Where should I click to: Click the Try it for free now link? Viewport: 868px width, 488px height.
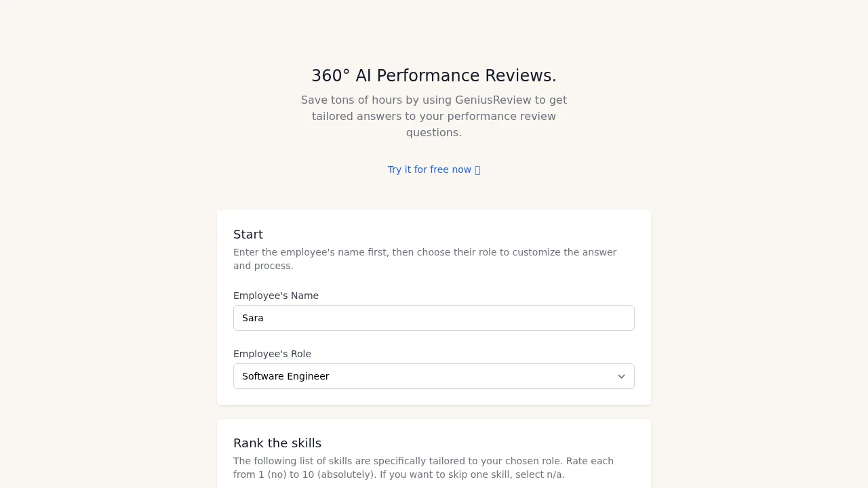click(429, 169)
